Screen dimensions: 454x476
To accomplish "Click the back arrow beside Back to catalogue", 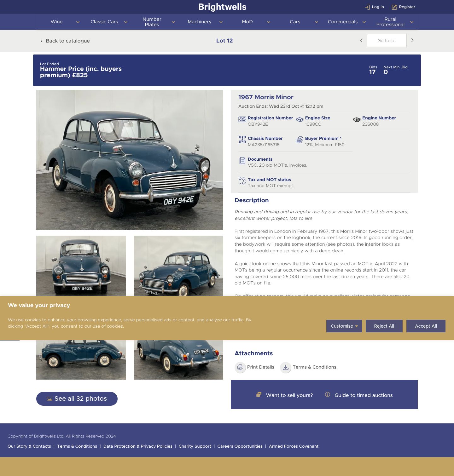I will [41, 41].
